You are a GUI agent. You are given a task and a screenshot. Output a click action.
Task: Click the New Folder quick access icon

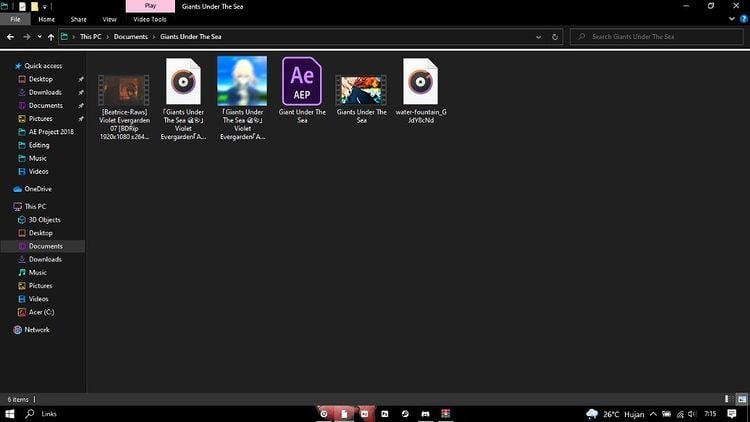[34, 7]
